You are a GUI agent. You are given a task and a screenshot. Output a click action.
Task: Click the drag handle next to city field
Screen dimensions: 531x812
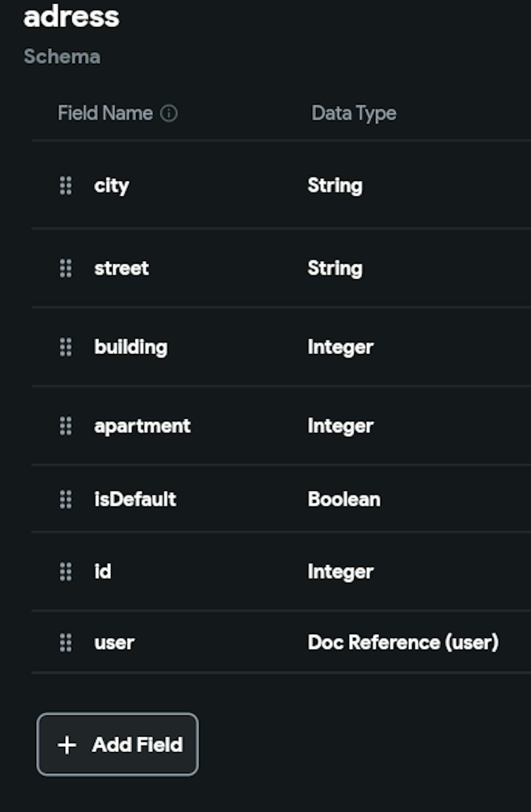coord(65,186)
